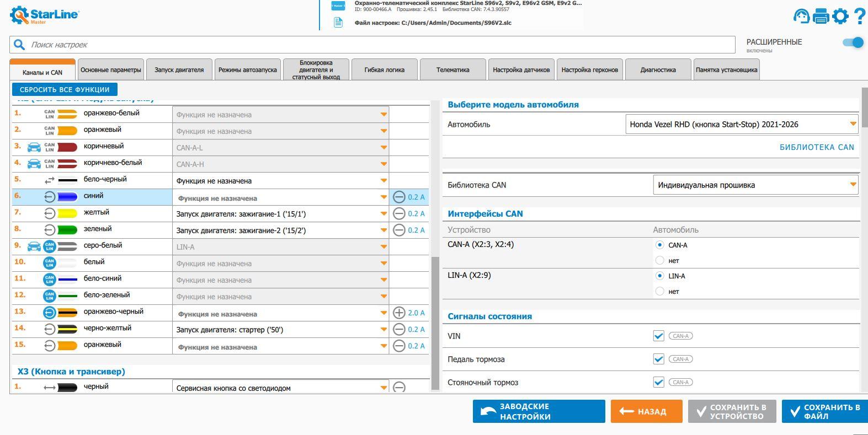Click CAN LIN badge on white wire
The width and height of the screenshot is (868, 435).
(x=50, y=263)
